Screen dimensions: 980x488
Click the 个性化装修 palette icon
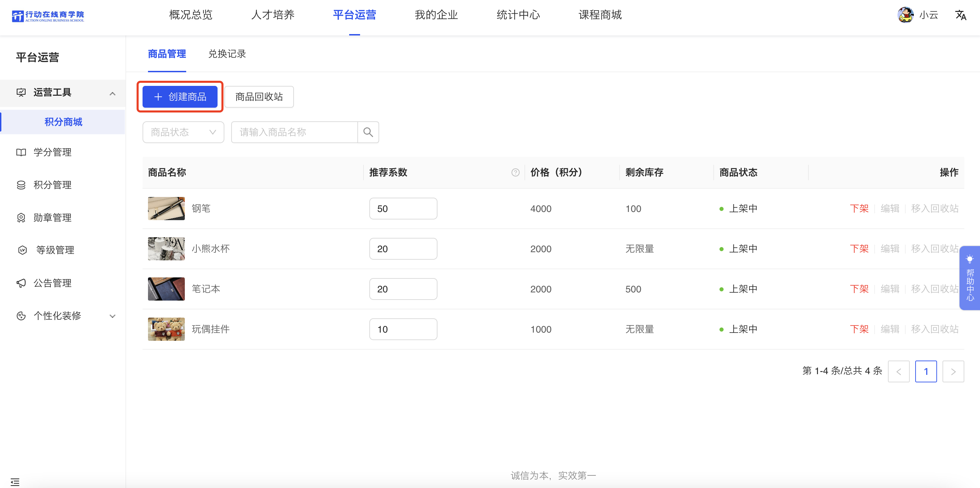[x=21, y=316]
